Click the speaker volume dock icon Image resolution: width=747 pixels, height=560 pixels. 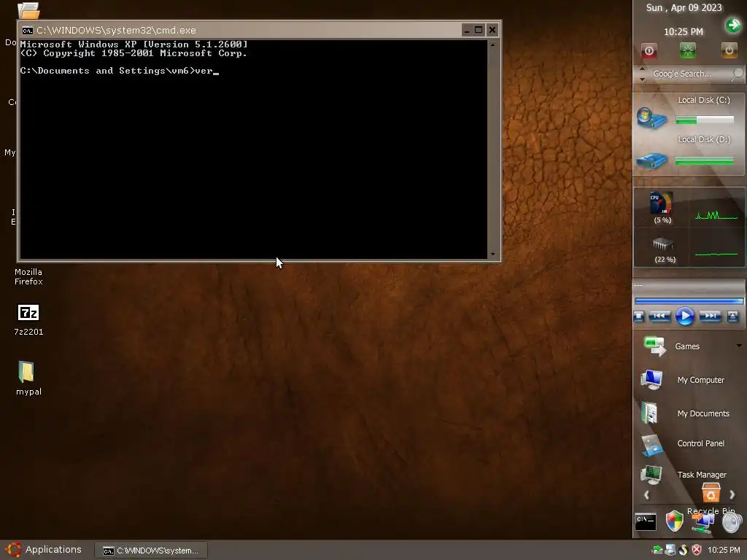click(x=732, y=523)
